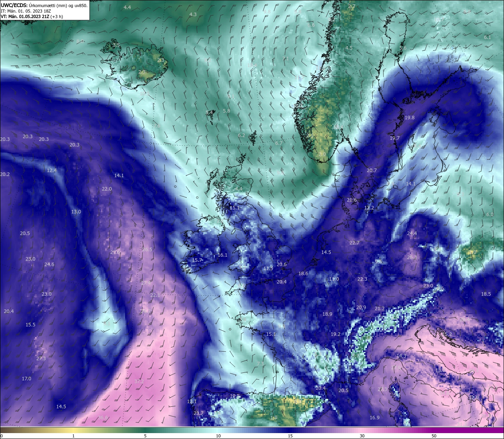
Task: Select the IT: Mán. 01. 05. 2023 18Z line
Action: coord(26,11)
